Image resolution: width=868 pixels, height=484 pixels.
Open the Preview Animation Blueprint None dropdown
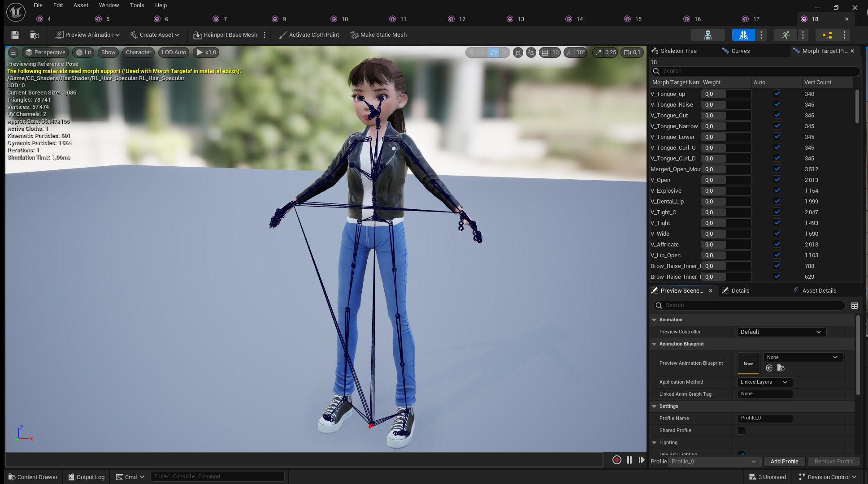coord(803,357)
